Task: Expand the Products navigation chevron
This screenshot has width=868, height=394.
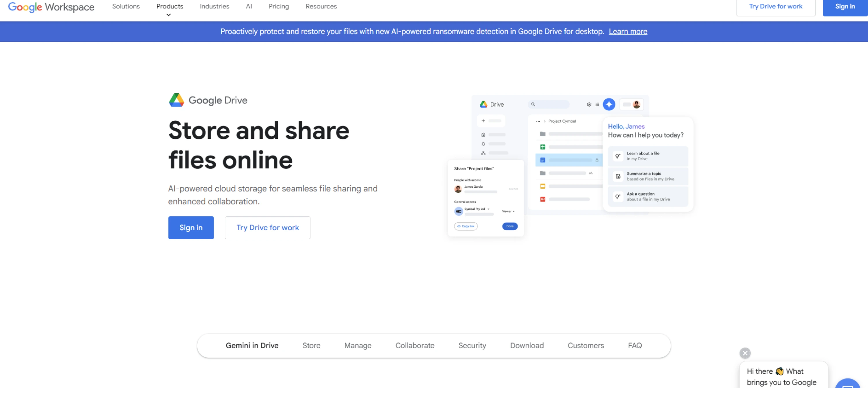Action: (168, 14)
